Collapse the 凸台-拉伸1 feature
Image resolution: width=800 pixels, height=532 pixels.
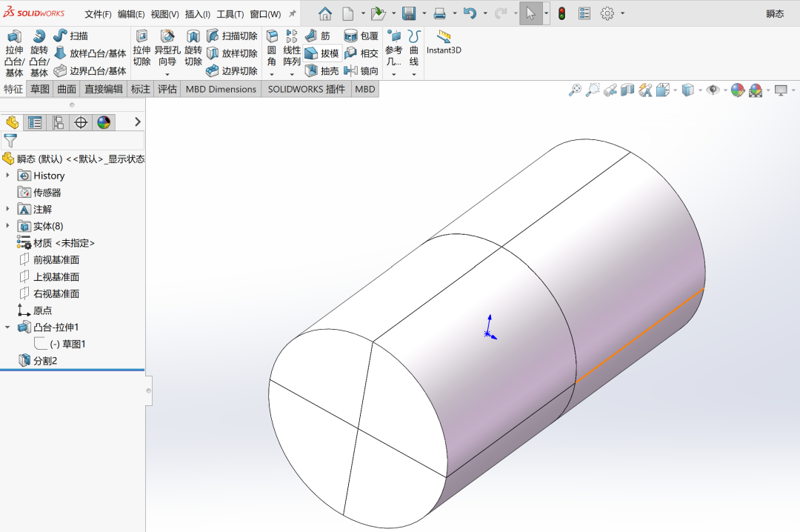pos(7,327)
